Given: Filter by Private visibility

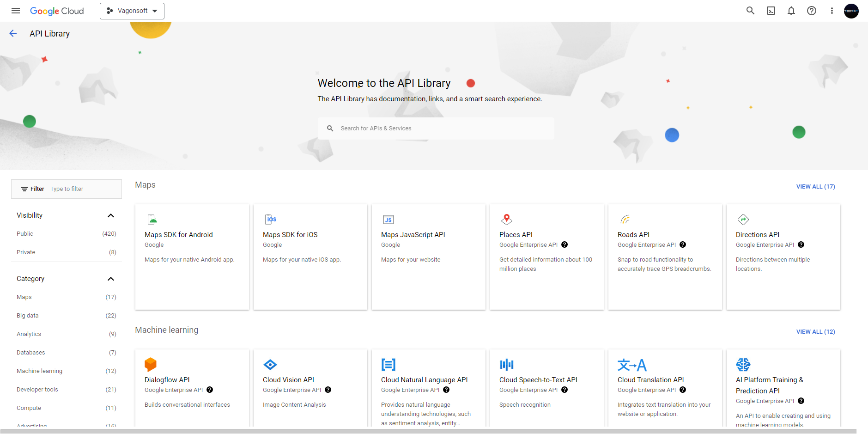Looking at the screenshot, I should coord(67,252).
